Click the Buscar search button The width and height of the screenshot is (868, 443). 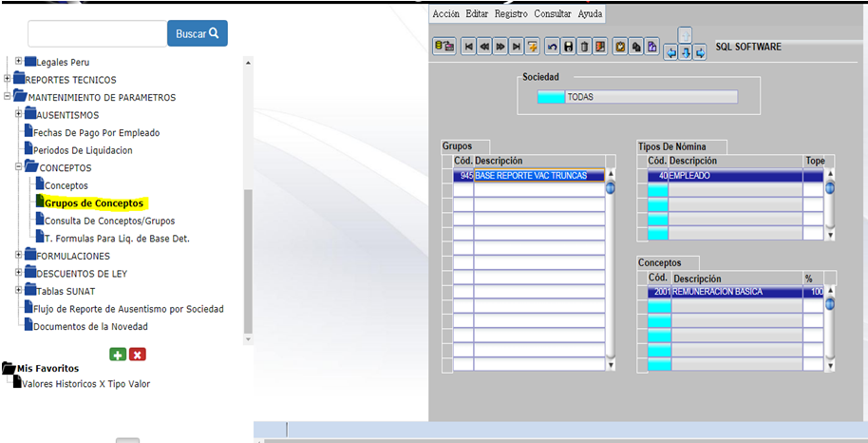(x=198, y=33)
